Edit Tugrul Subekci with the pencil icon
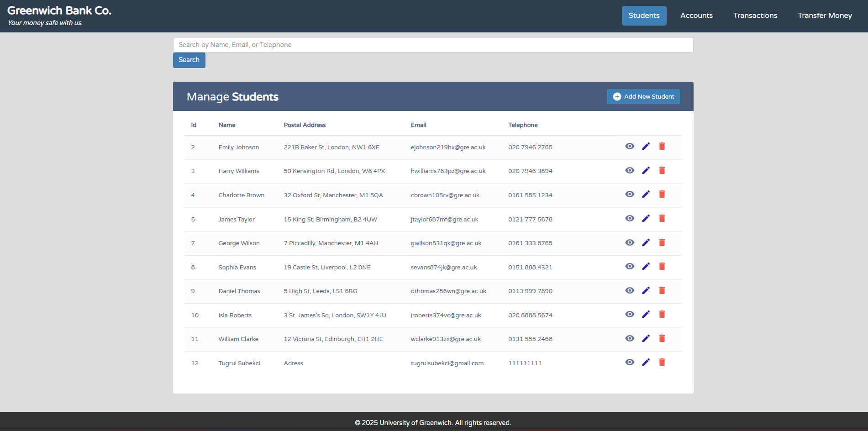 pyautogui.click(x=646, y=362)
